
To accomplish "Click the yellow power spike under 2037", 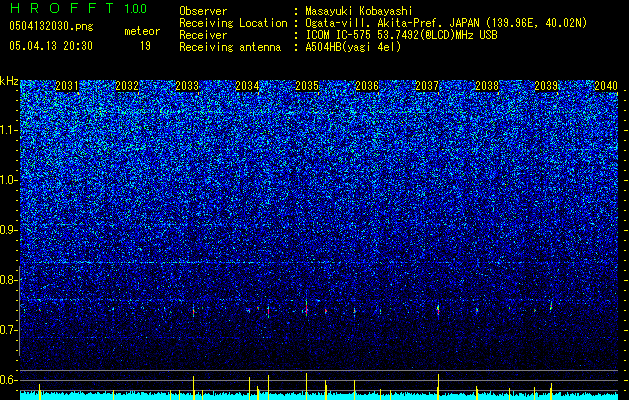I will pyautogui.click(x=438, y=386).
